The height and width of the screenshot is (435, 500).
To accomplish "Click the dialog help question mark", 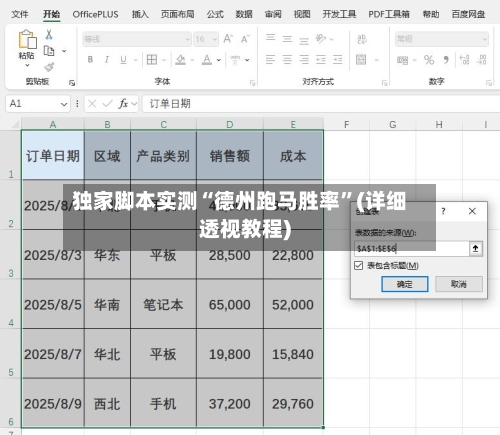I will [443, 211].
